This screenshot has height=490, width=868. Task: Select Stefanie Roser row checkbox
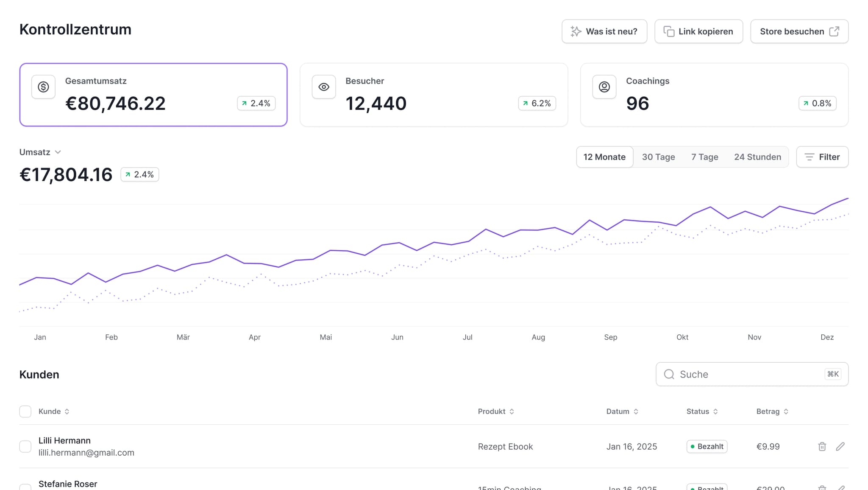point(25,487)
